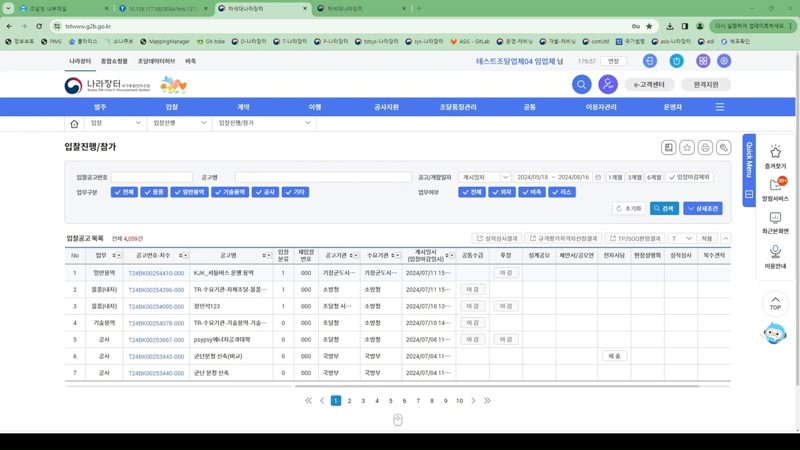Expand the 상세조건 detailed conditions

703,208
